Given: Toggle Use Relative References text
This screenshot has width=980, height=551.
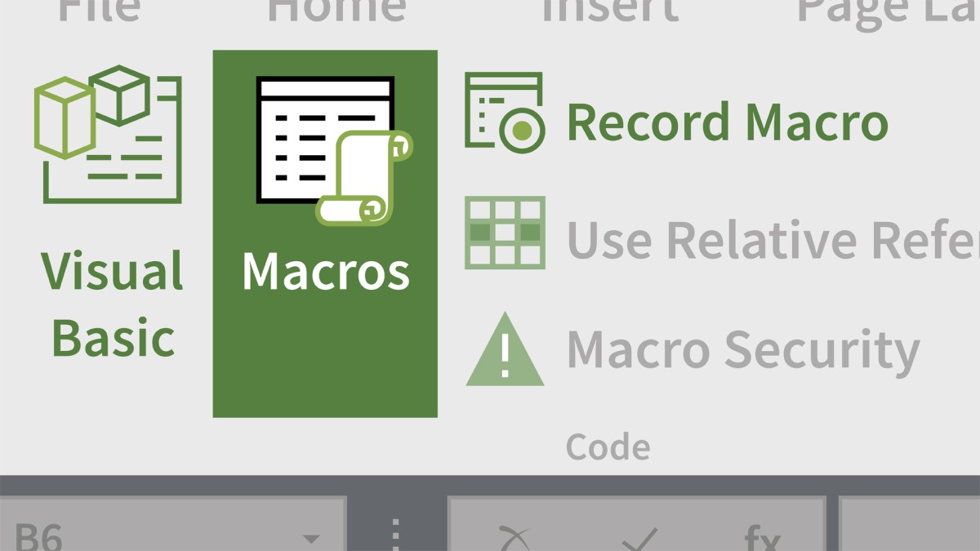Looking at the screenshot, I should [772, 239].
